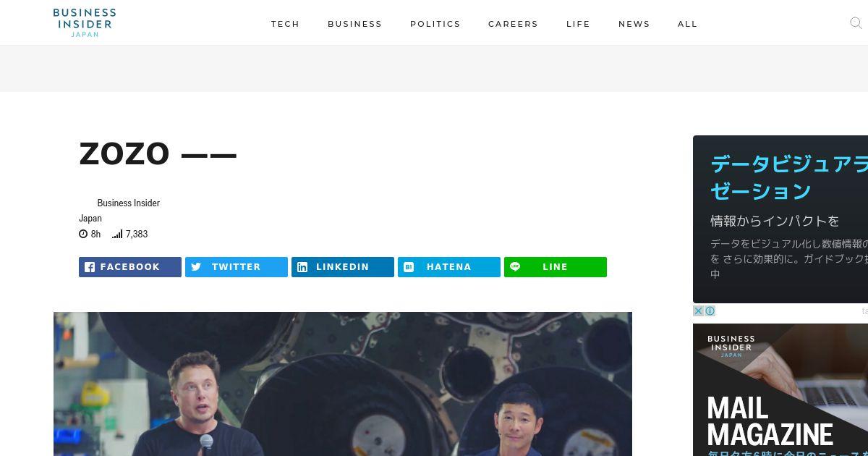The height and width of the screenshot is (456, 868).
Task: Go to the NEWS section
Action: point(634,24)
